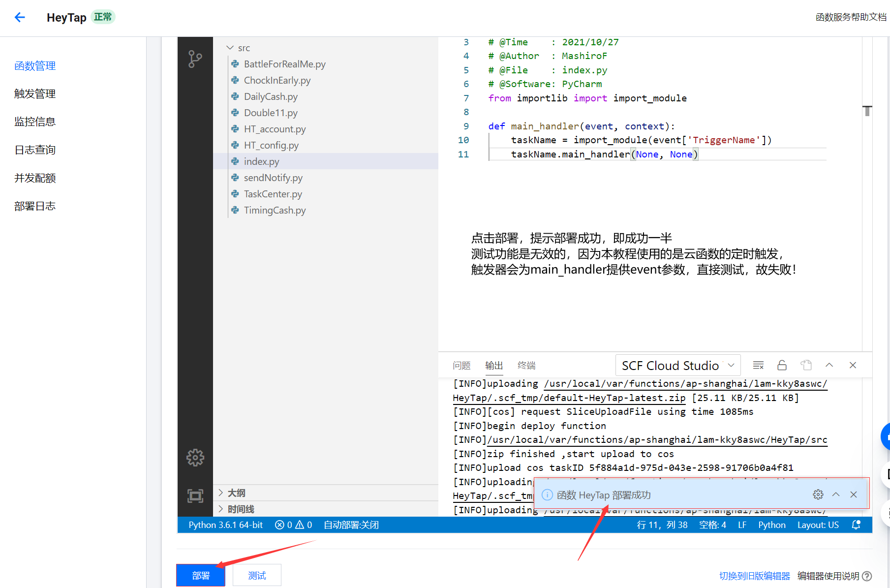Open the 切换到旧版编辑器 link
The height and width of the screenshot is (588, 890).
755,576
